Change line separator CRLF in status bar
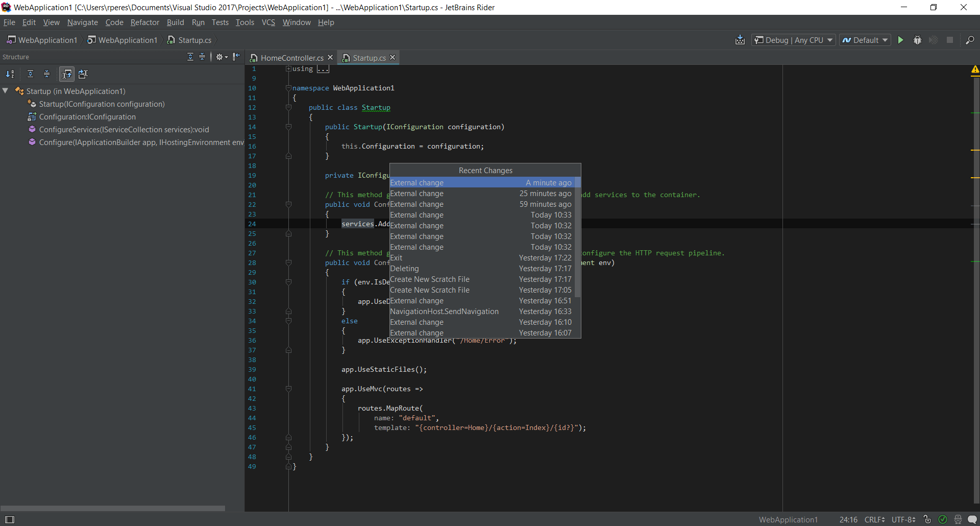Screen dimensions: 980x526 point(874,519)
